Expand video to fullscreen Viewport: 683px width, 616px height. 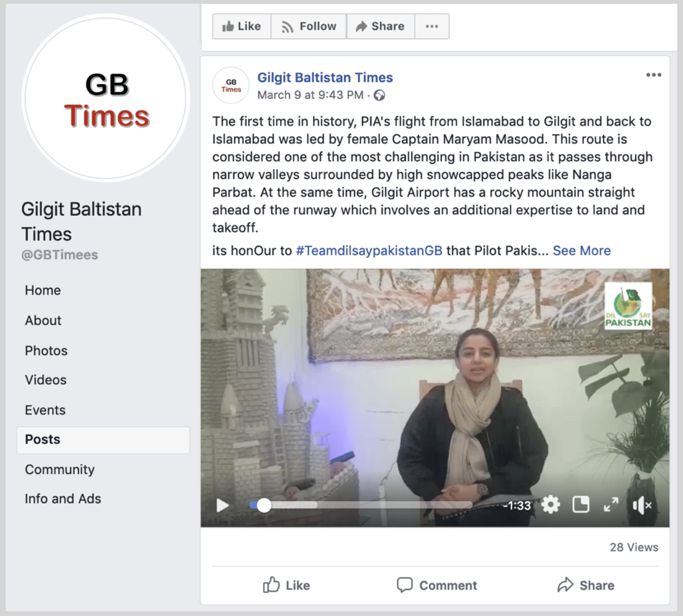(611, 504)
